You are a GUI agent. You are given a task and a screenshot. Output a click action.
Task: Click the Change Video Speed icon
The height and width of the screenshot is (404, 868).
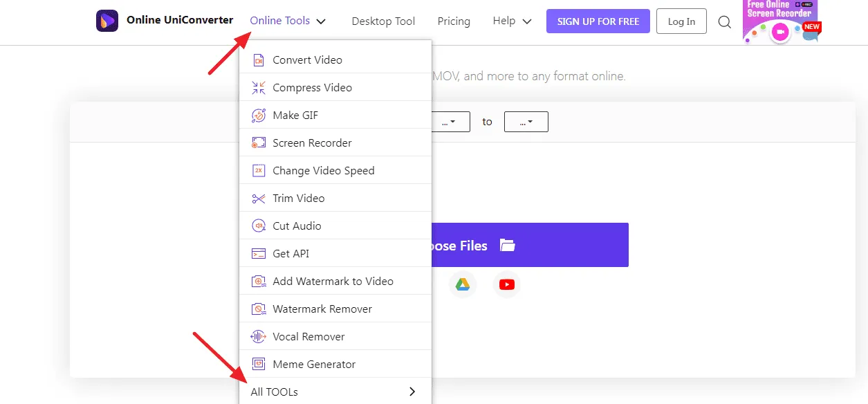[x=259, y=171]
